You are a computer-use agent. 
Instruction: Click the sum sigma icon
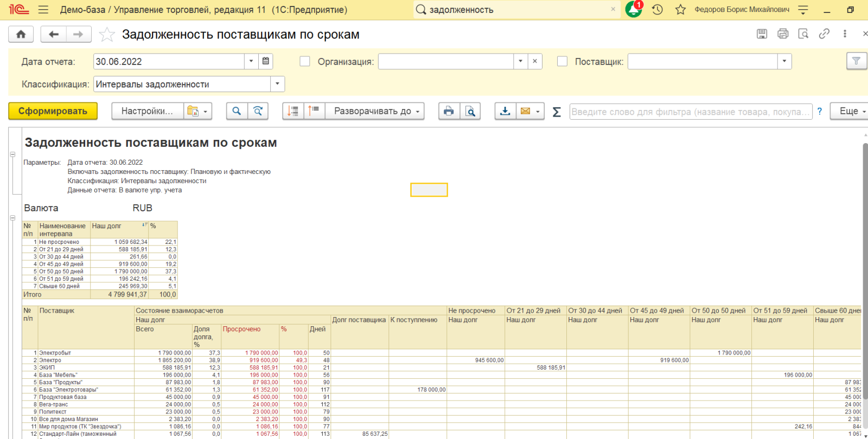(557, 112)
